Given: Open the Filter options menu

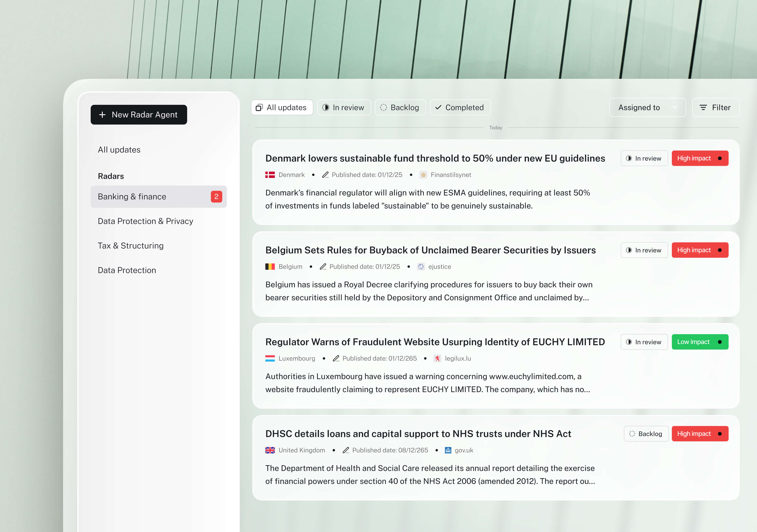Looking at the screenshot, I should click(x=715, y=107).
